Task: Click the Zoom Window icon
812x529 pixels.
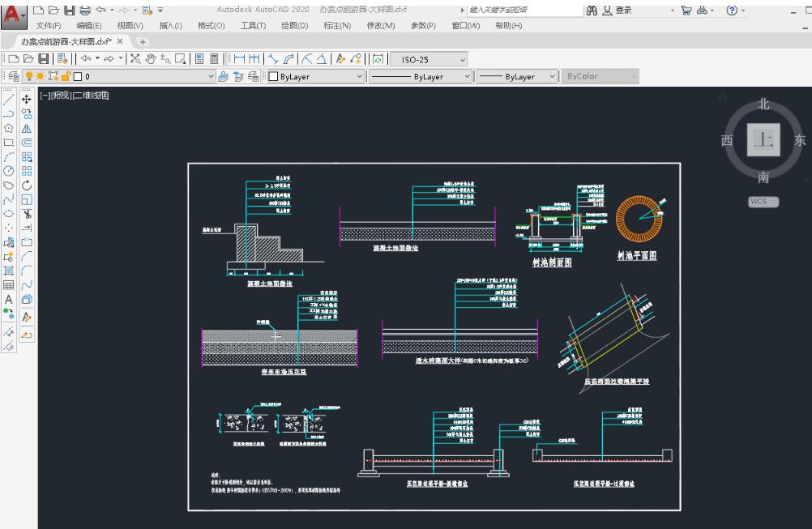Action: [x=180, y=59]
